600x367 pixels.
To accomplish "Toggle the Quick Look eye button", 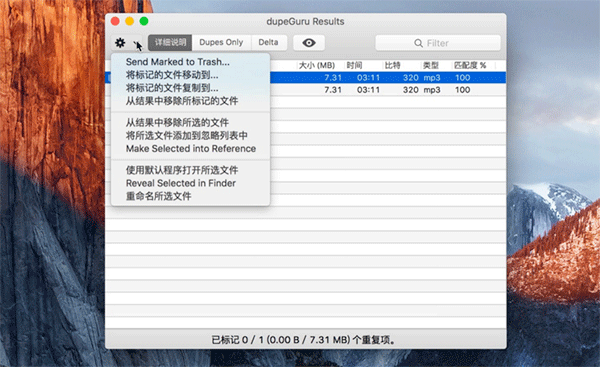I will 309,43.
